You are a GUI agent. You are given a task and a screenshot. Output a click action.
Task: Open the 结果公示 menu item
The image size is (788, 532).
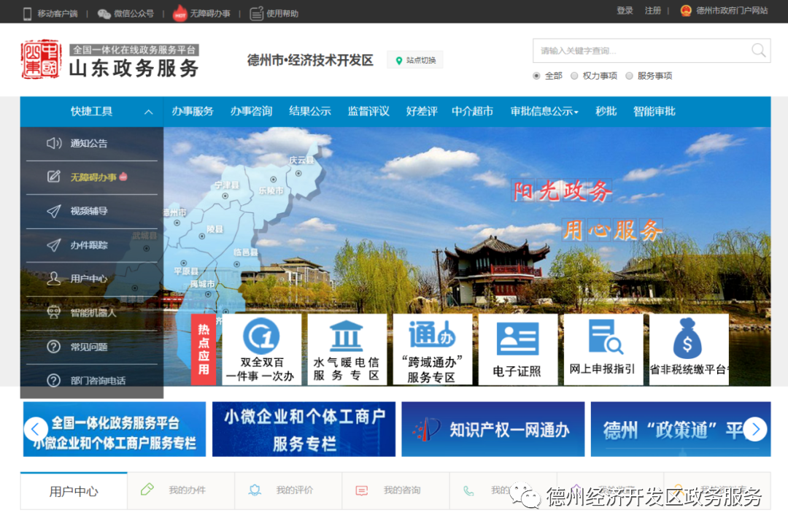(x=310, y=112)
